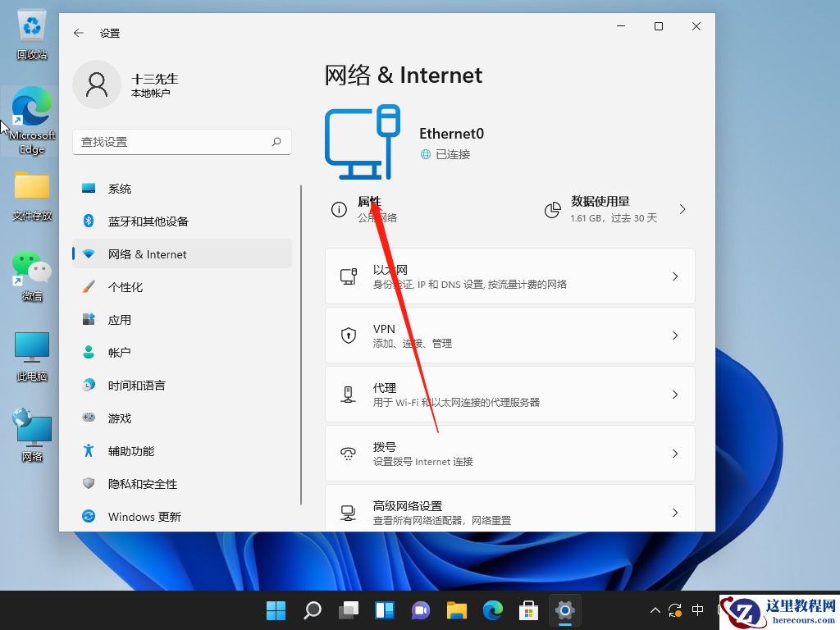Click the connected Ethernet0 network icon

[x=363, y=141]
